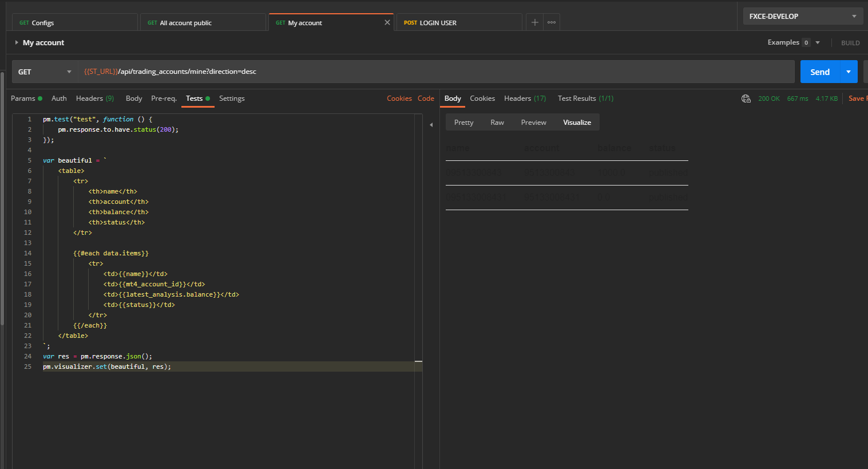868x469 pixels.
Task: Switch to Pretty view
Action: [463, 123]
